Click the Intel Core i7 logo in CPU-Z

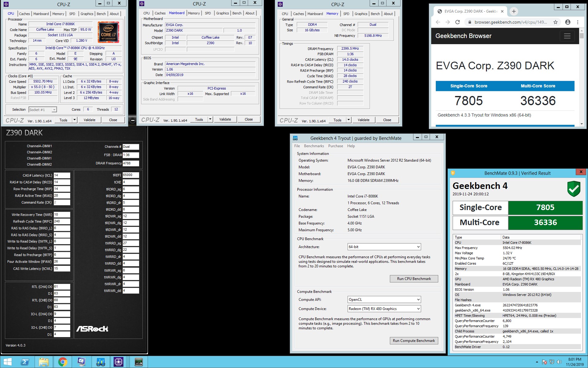tap(108, 32)
